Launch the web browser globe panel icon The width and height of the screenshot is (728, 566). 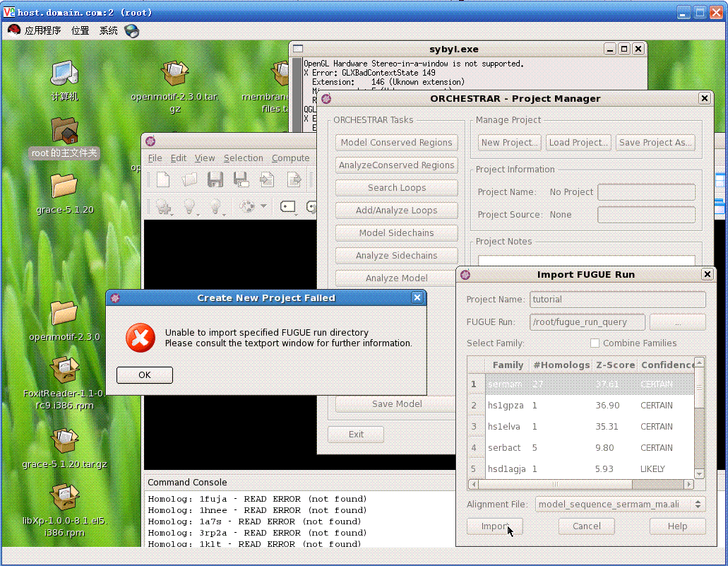132,30
